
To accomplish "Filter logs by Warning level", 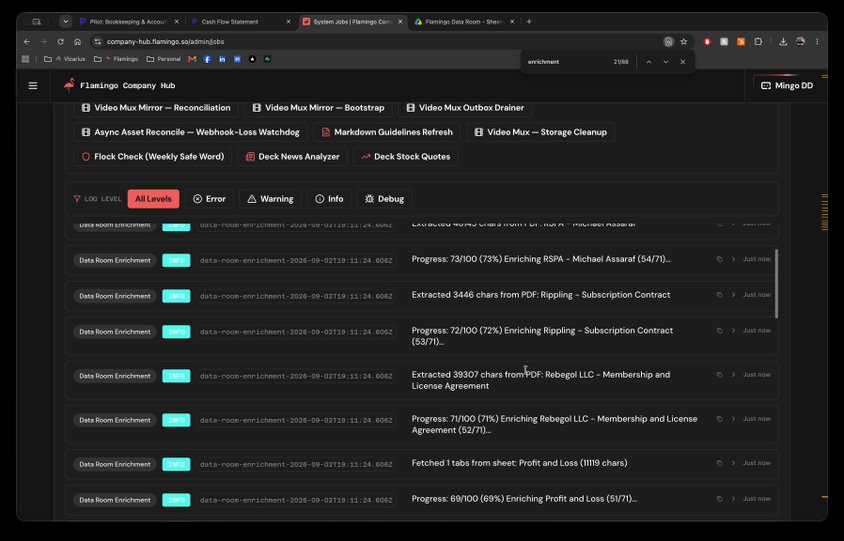I will tap(270, 199).
